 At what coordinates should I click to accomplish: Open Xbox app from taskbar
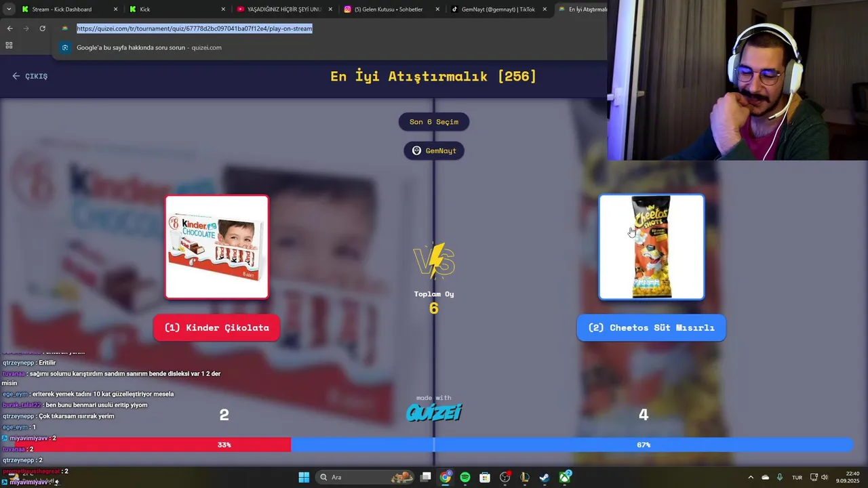564,477
